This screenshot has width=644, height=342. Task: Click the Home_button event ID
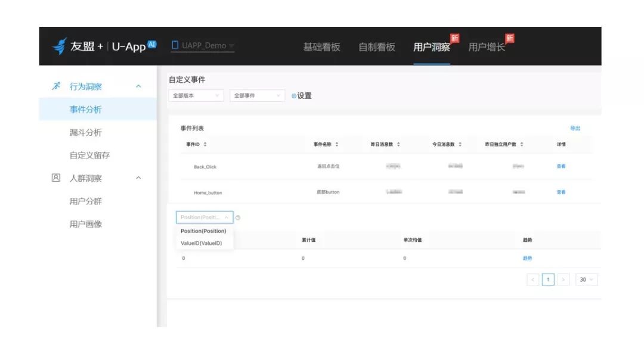[x=208, y=192]
